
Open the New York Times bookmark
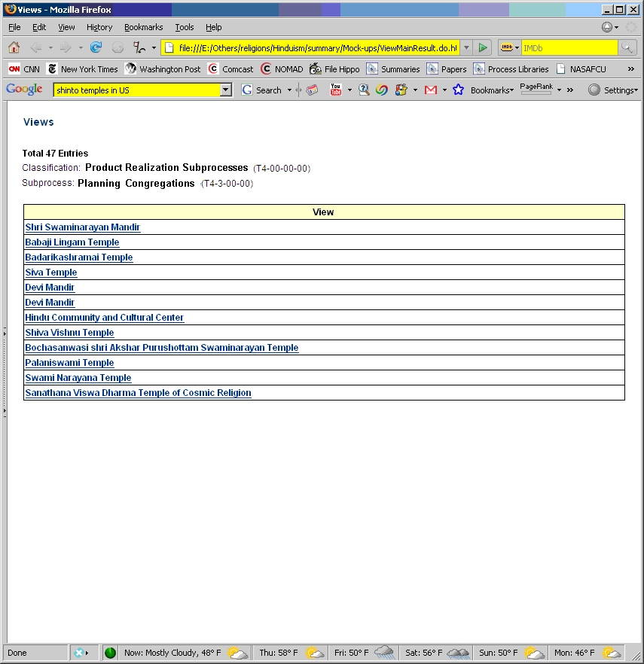coord(83,69)
